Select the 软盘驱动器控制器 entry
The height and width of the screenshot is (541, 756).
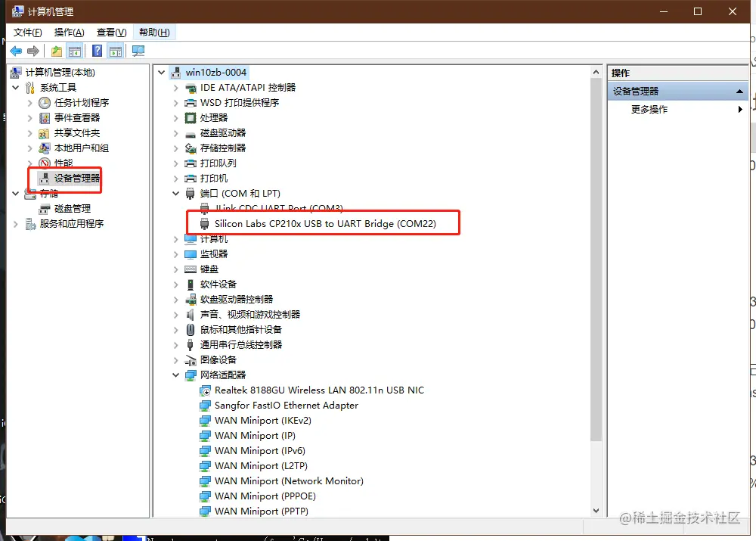(x=236, y=300)
